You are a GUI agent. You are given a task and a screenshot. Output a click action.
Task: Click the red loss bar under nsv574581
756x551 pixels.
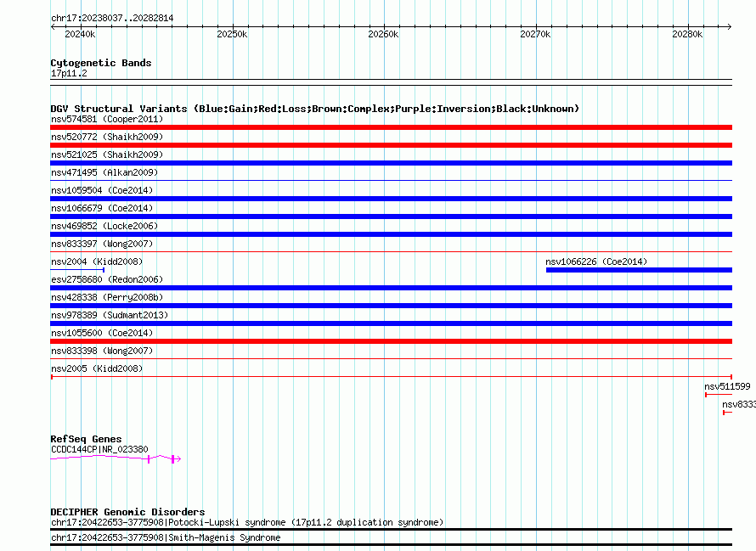[391, 127]
